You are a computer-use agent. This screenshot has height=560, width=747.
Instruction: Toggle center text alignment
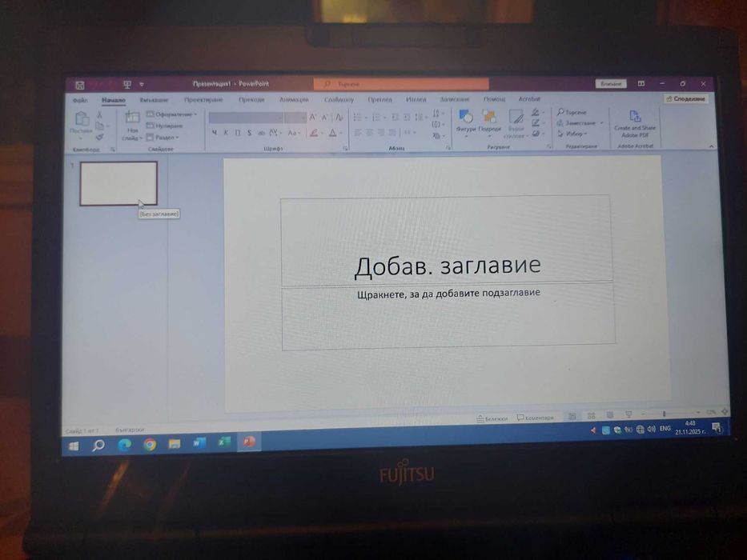coord(370,132)
